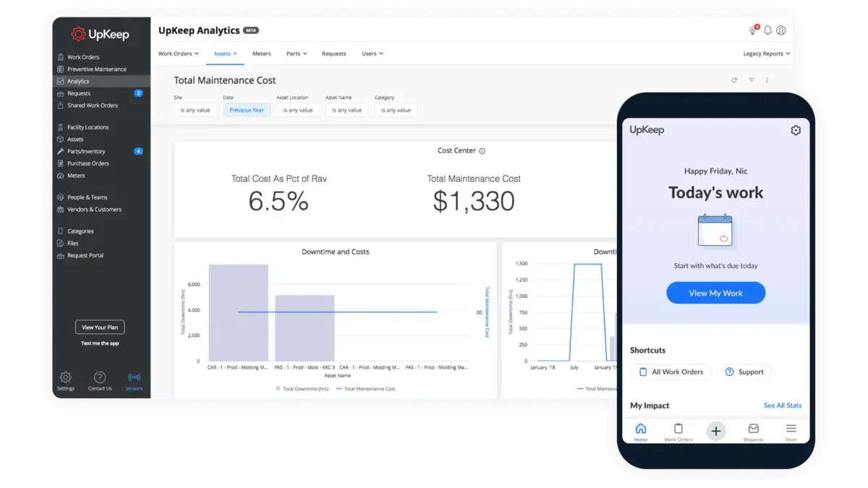Open mobile app settings gear
868x488 pixels.
(796, 130)
